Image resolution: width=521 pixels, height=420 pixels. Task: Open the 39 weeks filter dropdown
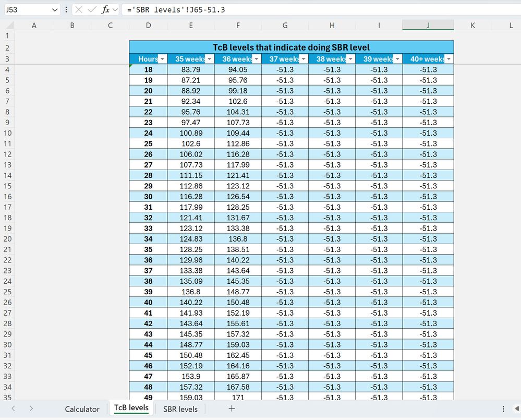coord(397,59)
